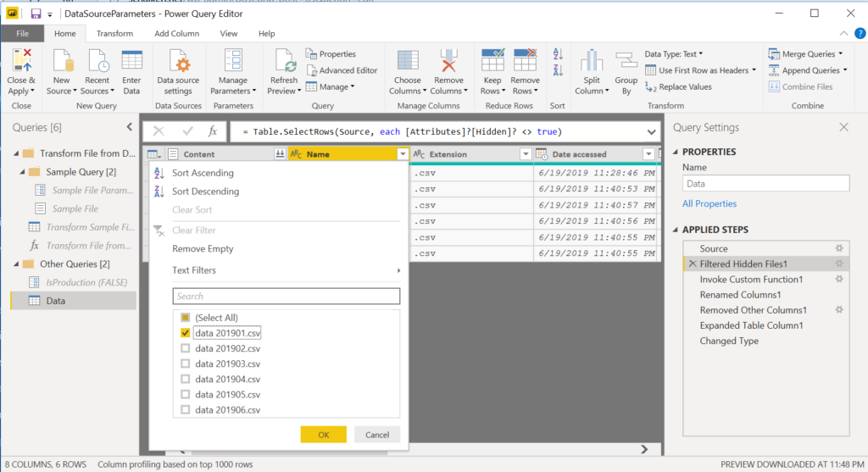Open the All Properties link

click(709, 203)
